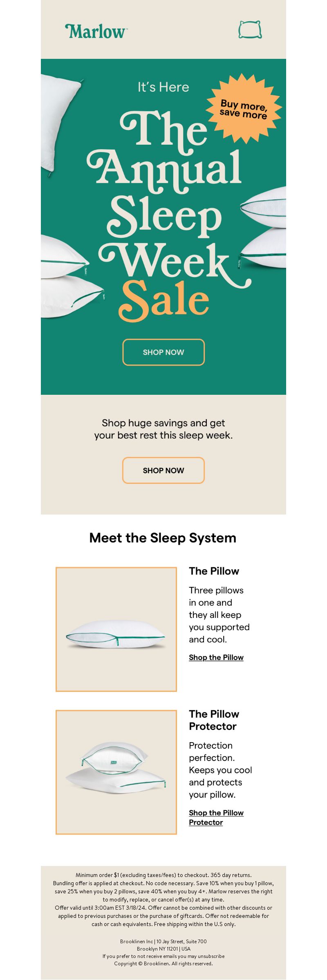Click the Marlow logo in the header

point(96,31)
